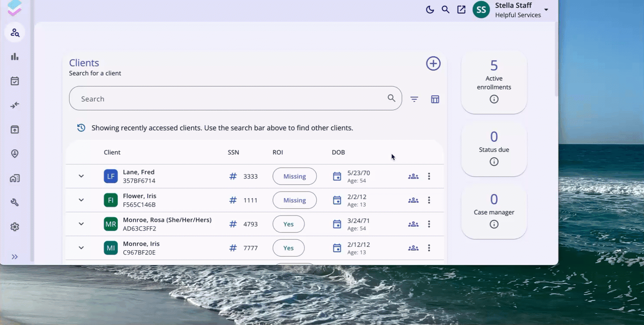The height and width of the screenshot is (325, 644).
Task: Open the location pin sidebar icon
Action: coord(15,154)
